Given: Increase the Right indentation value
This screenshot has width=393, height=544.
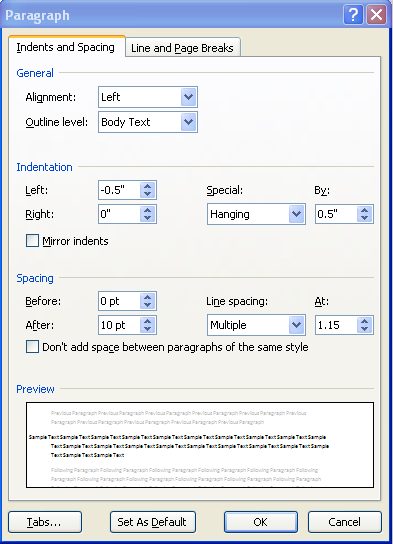Looking at the screenshot, I should [x=148, y=210].
